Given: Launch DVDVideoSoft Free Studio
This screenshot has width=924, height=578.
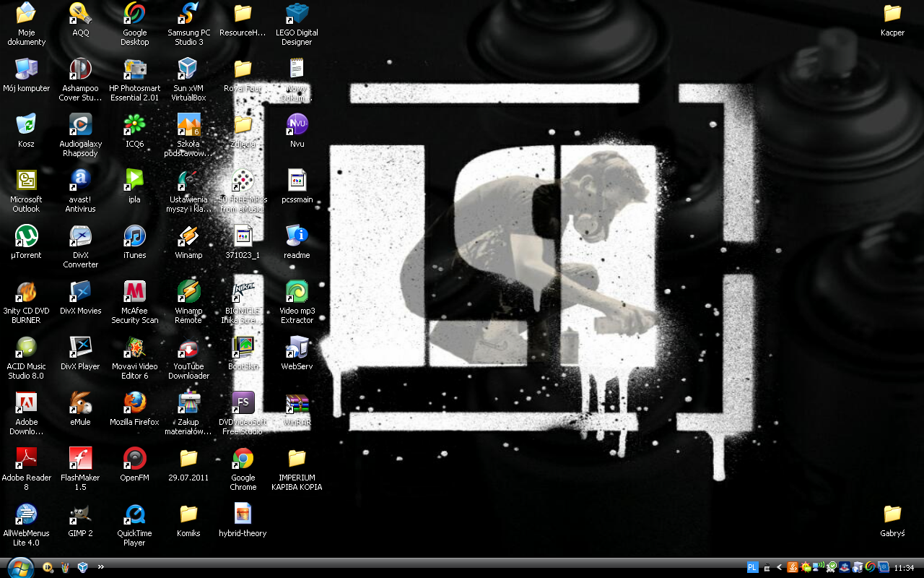Looking at the screenshot, I should click(x=243, y=413).
